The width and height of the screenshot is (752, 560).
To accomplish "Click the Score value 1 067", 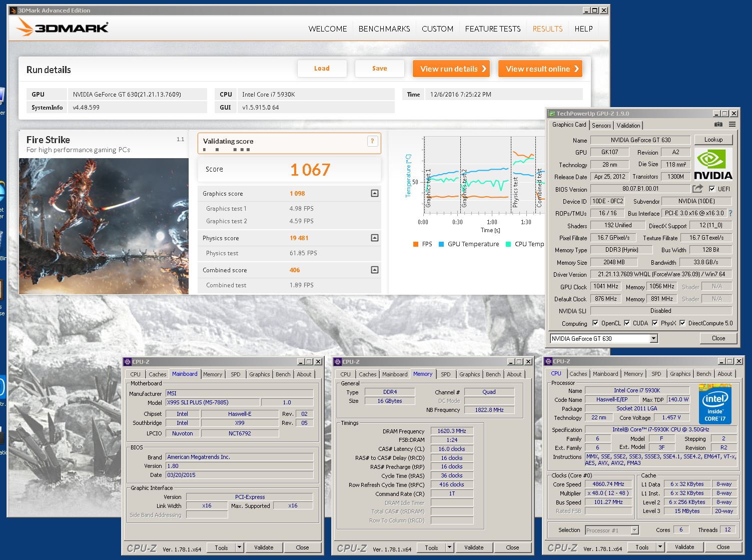I will pyautogui.click(x=310, y=170).
